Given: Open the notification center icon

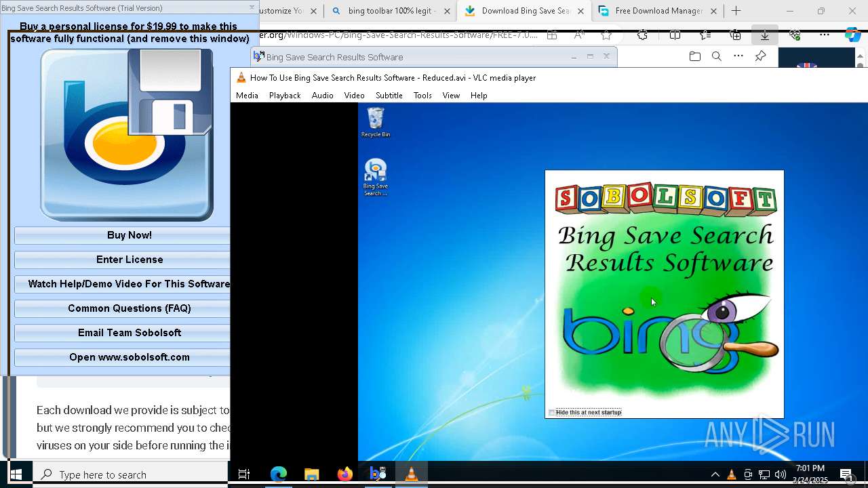Looking at the screenshot, I should point(846,474).
